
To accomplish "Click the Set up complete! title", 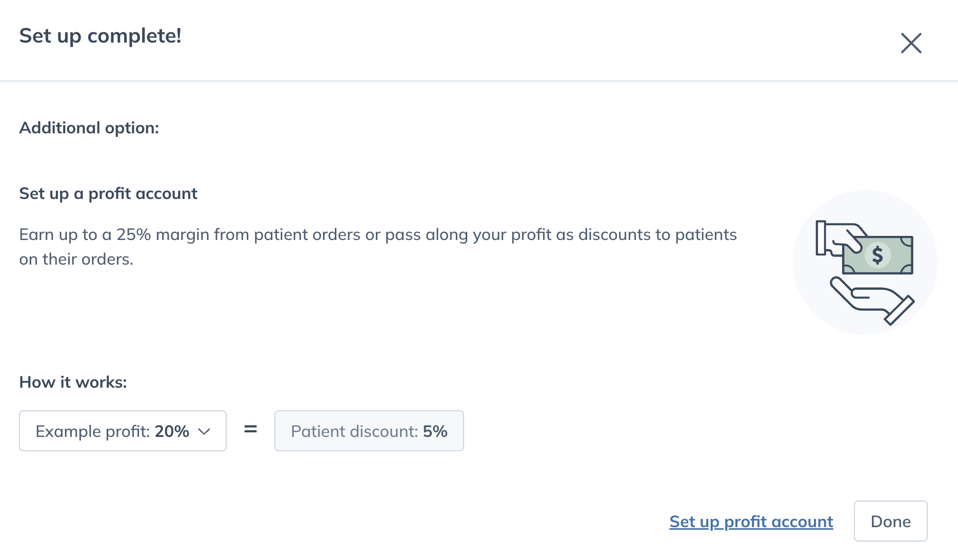I will click(101, 36).
